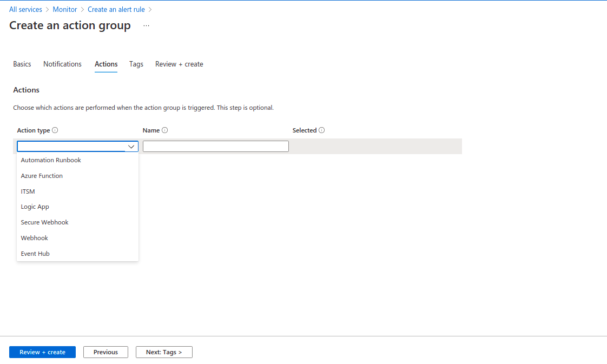Click the Action type info icon
Image resolution: width=607 pixels, height=364 pixels.
click(x=55, y=130)
